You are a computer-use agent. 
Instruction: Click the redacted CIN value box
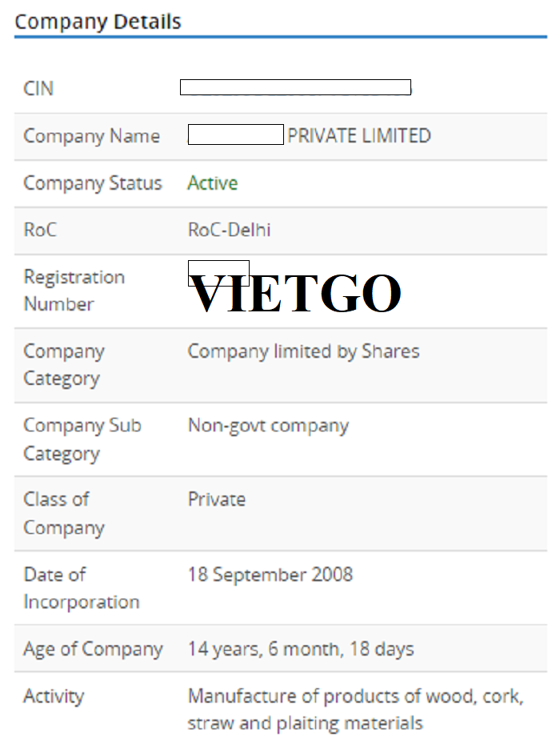295,87
